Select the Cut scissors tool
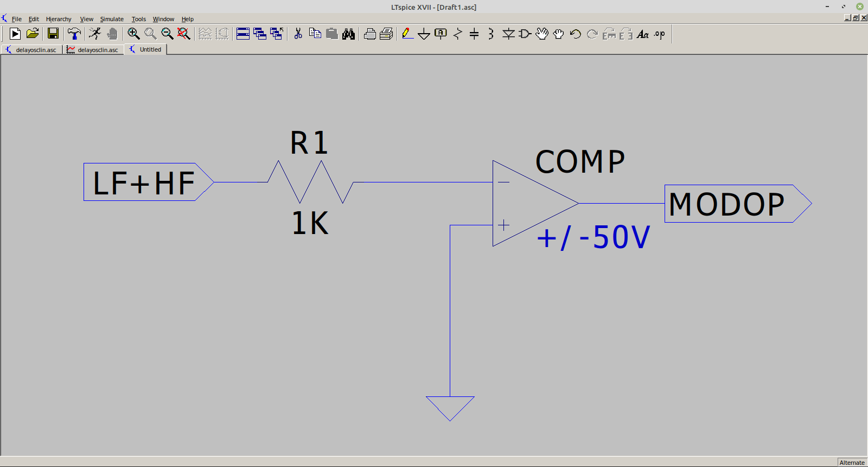The height and width of the screenshot is (467, 868). click(x=298, y=34)
